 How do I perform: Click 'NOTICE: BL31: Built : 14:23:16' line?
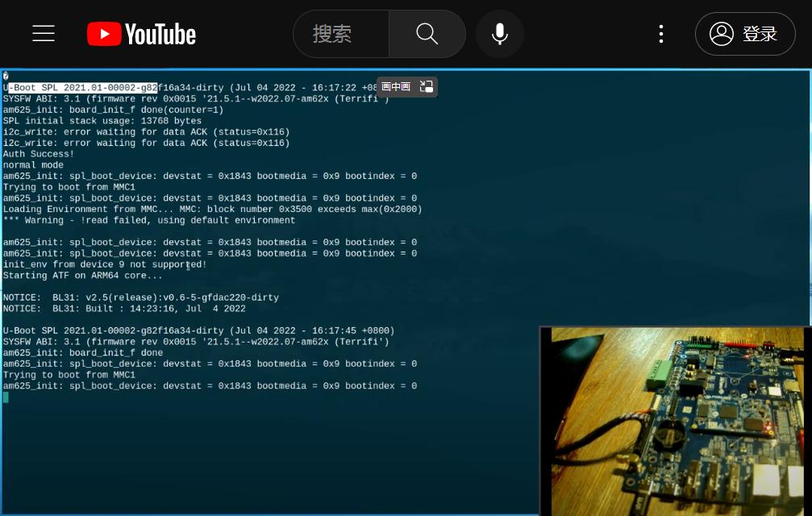click(124, 309)
